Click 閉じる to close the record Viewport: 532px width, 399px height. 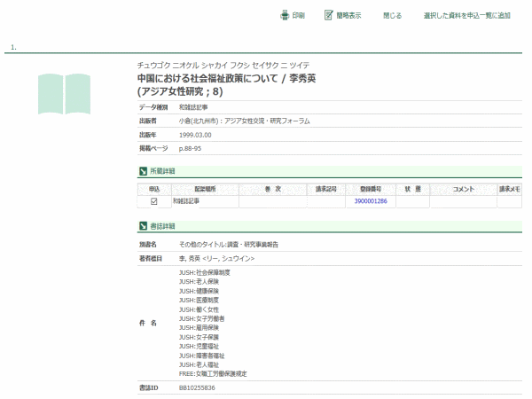tap(392, 16)
